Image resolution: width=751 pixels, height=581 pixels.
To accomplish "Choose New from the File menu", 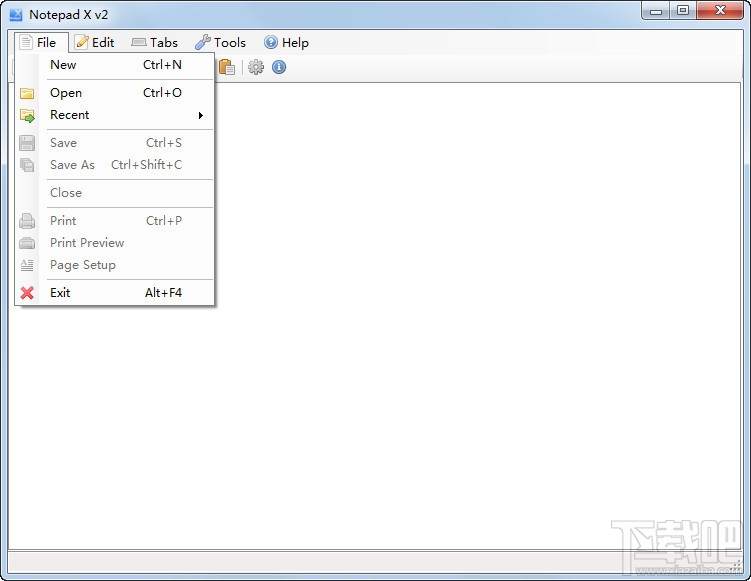I will tap(115, 65).
